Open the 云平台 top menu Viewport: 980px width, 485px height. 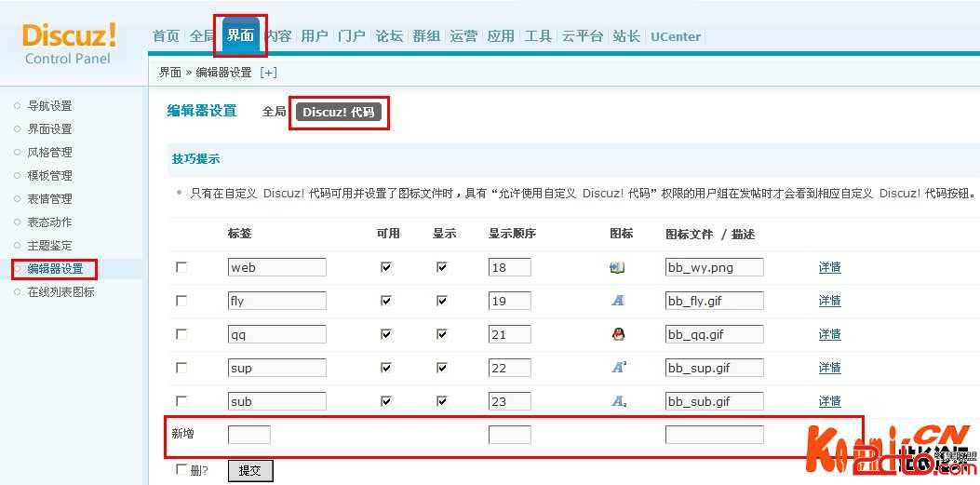[582, 36]
